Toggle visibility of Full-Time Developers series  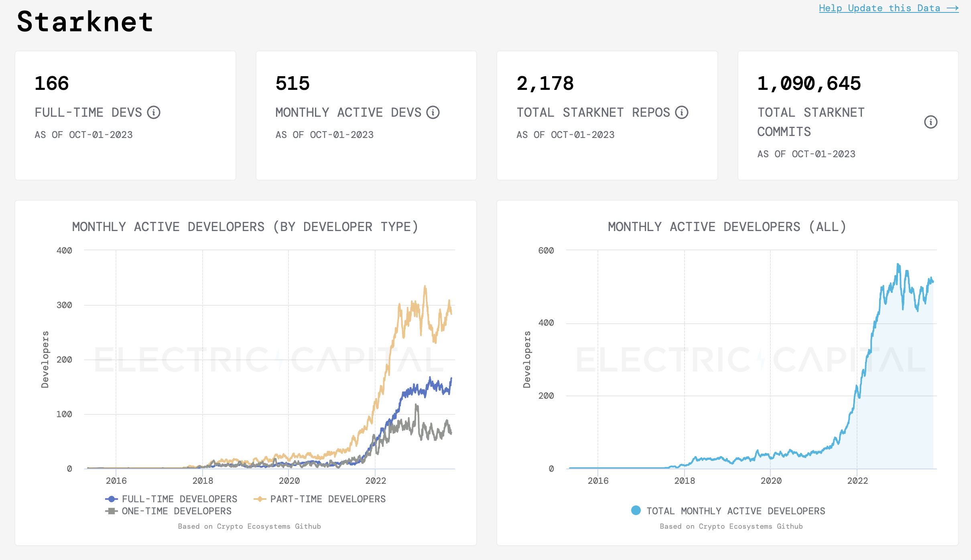click(x=179, y=499)
